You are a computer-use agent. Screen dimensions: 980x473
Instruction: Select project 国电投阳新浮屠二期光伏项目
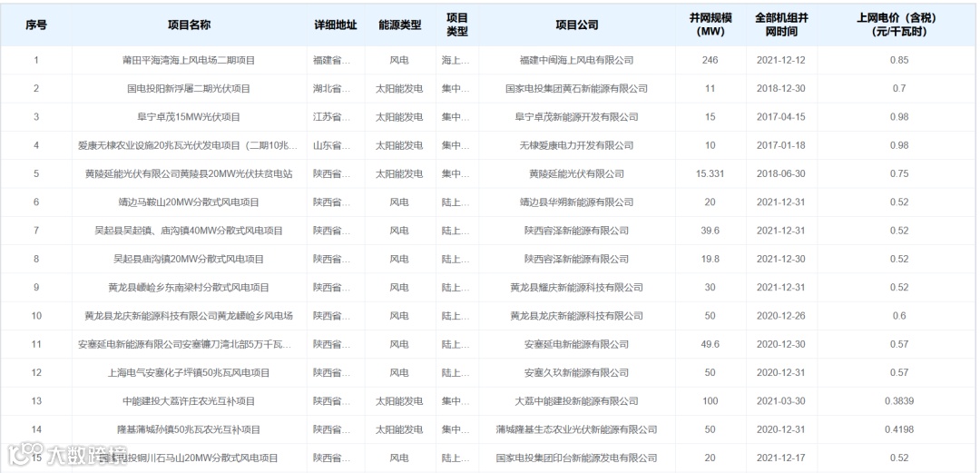(x=189, y=89)
